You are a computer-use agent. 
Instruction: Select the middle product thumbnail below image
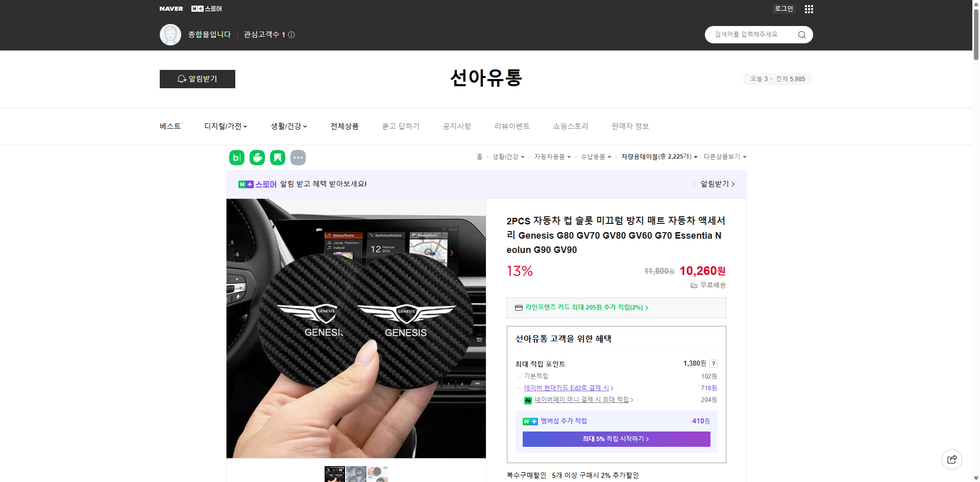click(x=356, y=474)
